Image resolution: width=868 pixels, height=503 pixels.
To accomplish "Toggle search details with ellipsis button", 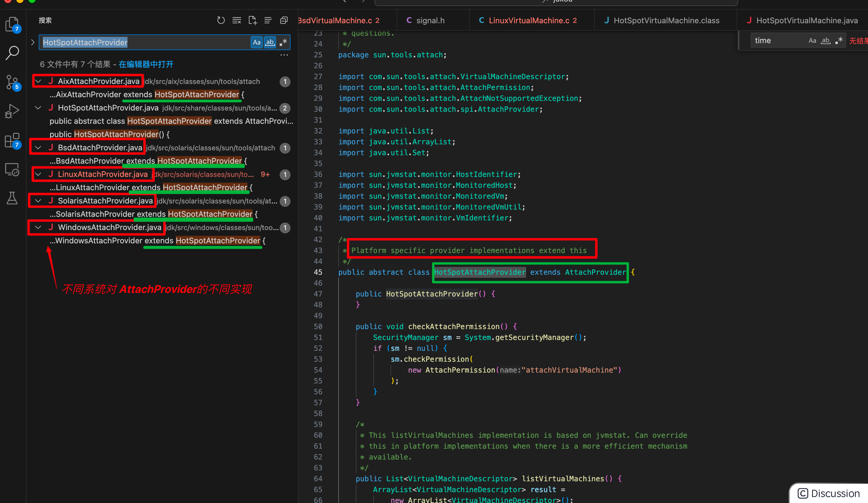I will click(284, 55).
